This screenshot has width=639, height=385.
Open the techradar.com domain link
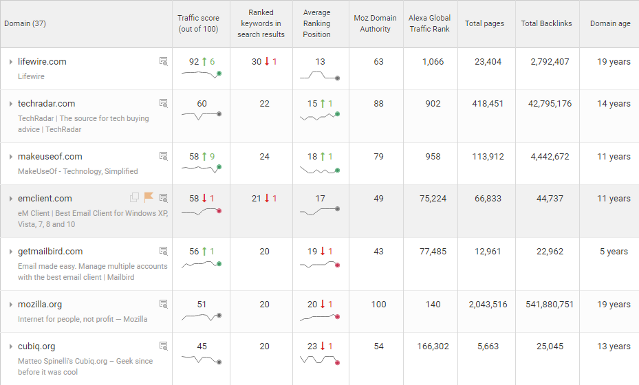pos(46,103)
